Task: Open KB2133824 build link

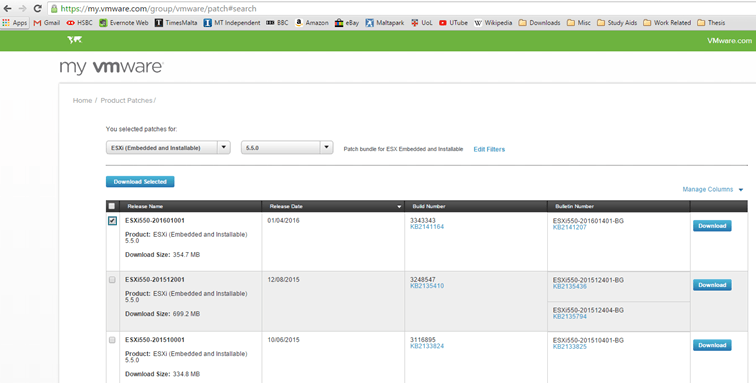Action: pyautogui.click(x=427, y=346)
